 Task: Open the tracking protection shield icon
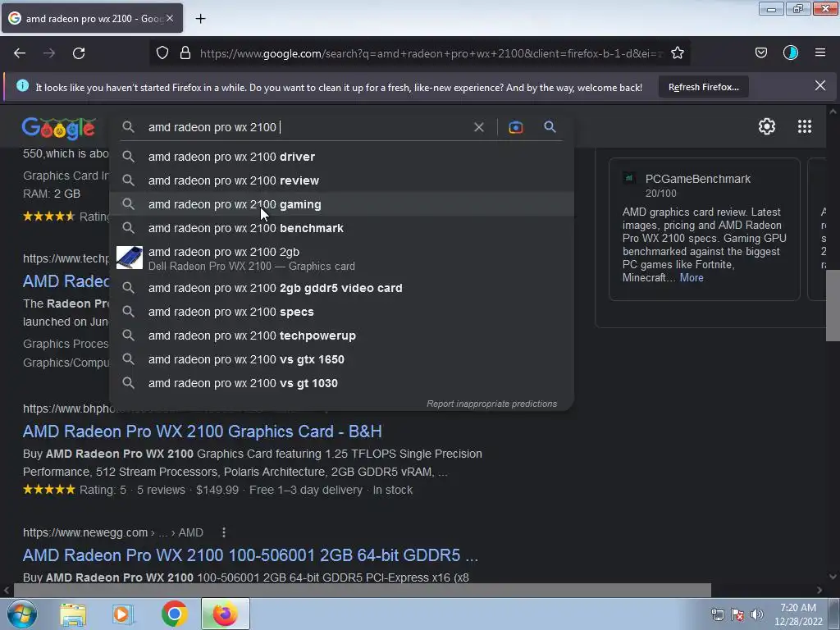(162, 53)
